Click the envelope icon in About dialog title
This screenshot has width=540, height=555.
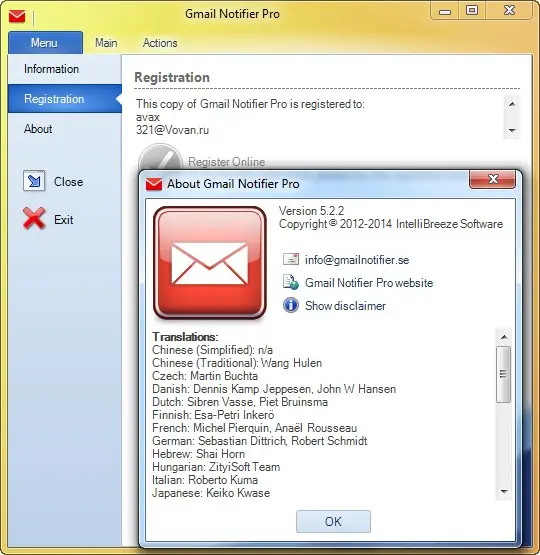(x=154, y=184)
